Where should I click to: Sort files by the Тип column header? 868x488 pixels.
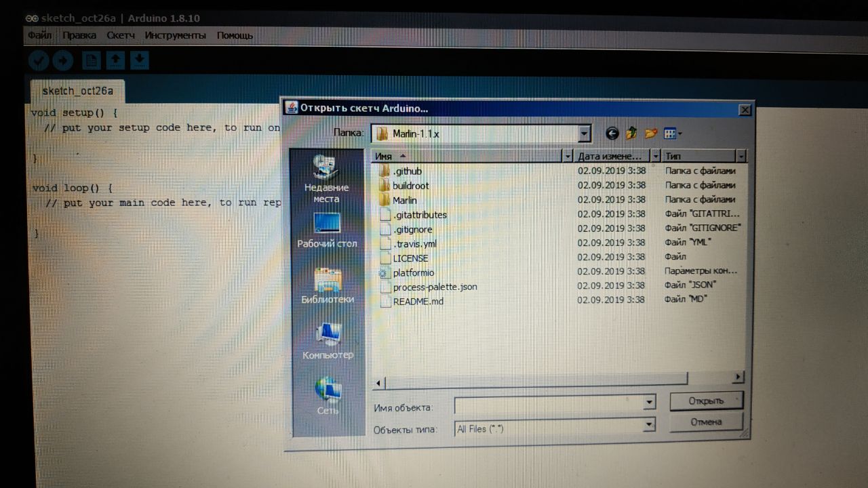pyautogui.click(x=699, y=157)
